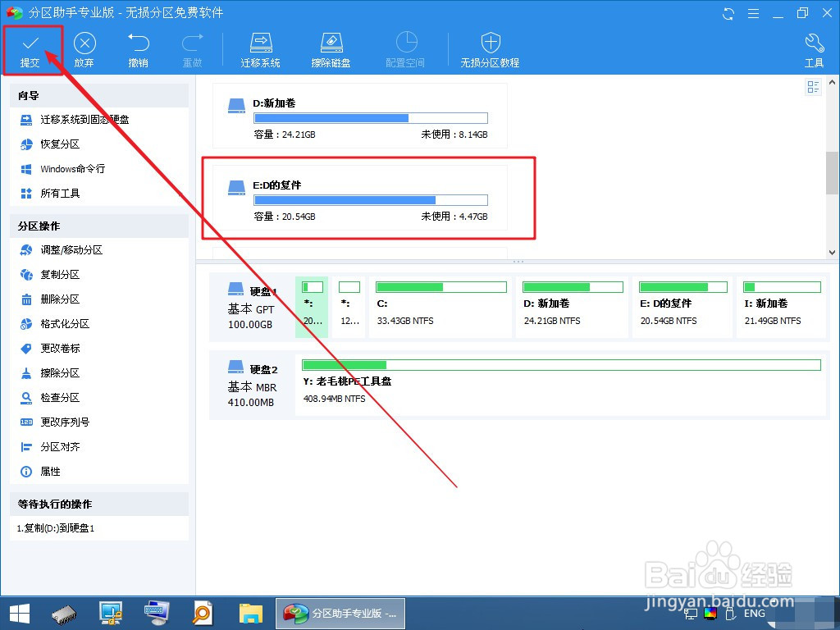Image resolution: width=840 pixels, height=630 pixels.
Task: Collapse the 分区操作 panel header
Action: 99,226
